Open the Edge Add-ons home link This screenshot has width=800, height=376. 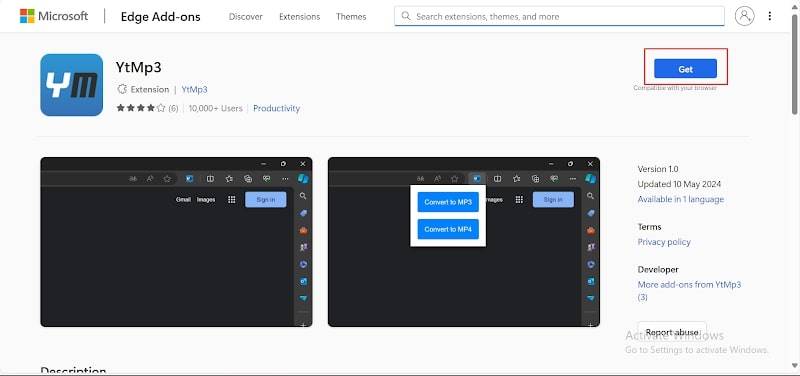coord(160,17)
